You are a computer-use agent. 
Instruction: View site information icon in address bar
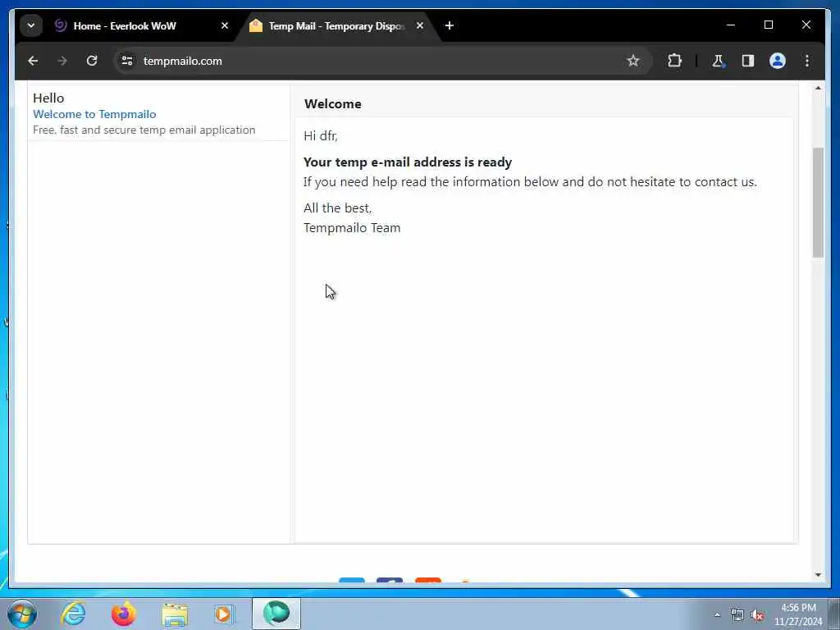point(127,61)
